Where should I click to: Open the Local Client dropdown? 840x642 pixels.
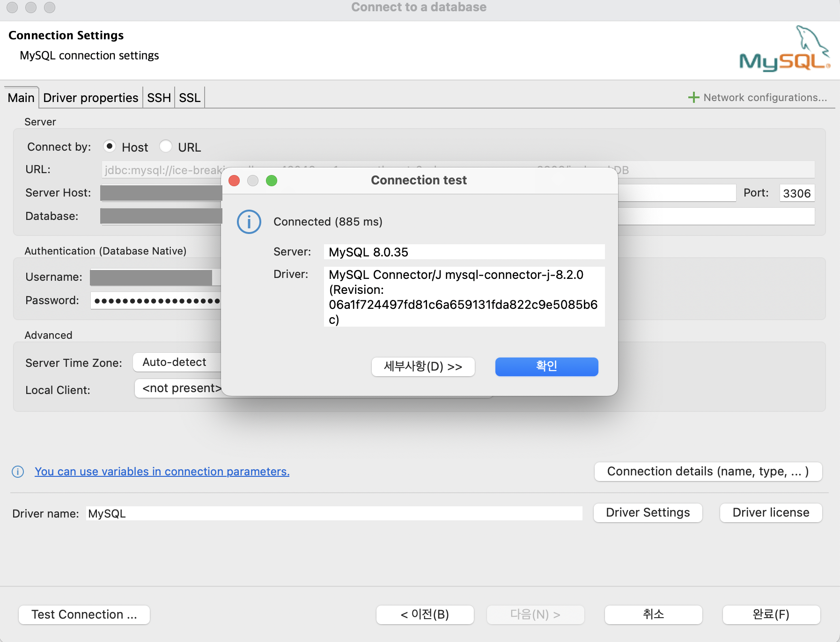click(x=178, y=388)
